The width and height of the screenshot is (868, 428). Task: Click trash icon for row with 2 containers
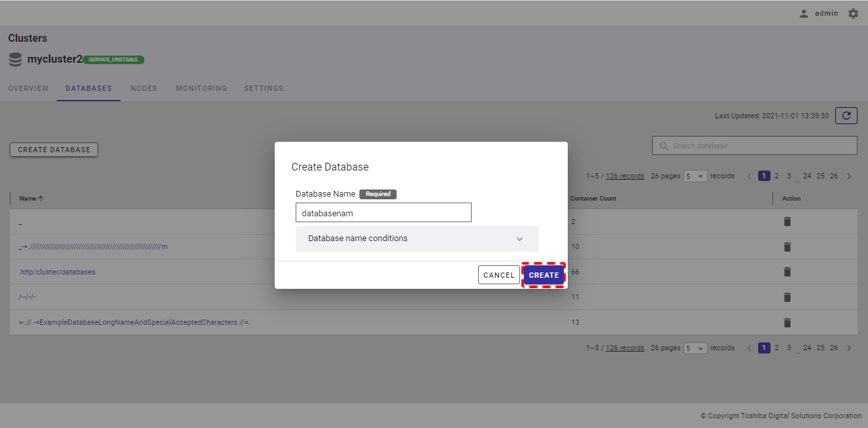pyautogui.click(x=787, y=222)
